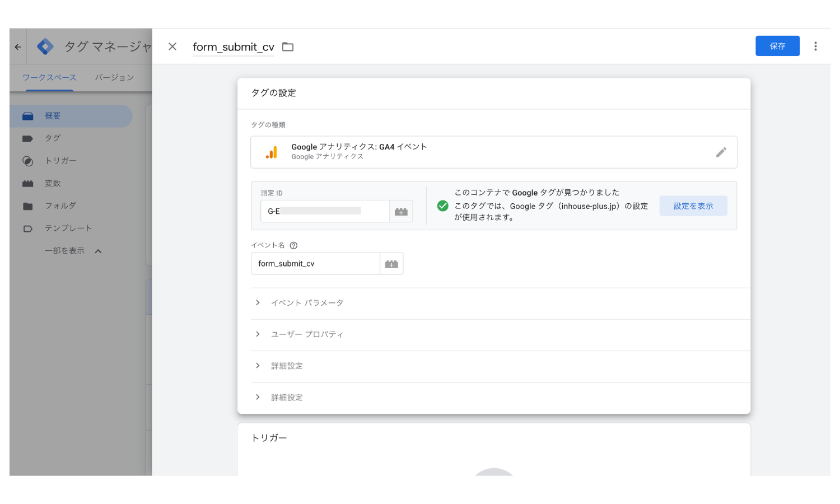Click the フォルダ icon in sidebar
The image size is (840, 504).
tap(27, 206)
